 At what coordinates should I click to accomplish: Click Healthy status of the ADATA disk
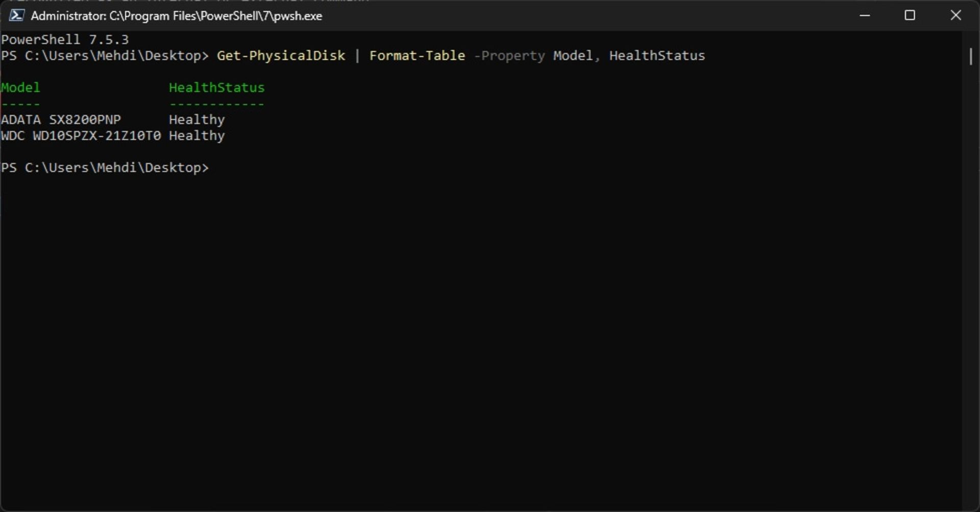pos(197,120)
